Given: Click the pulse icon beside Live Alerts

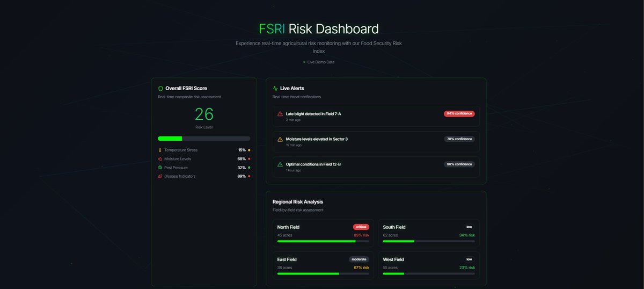Looking at the screenshot, I should click(275, 88).
